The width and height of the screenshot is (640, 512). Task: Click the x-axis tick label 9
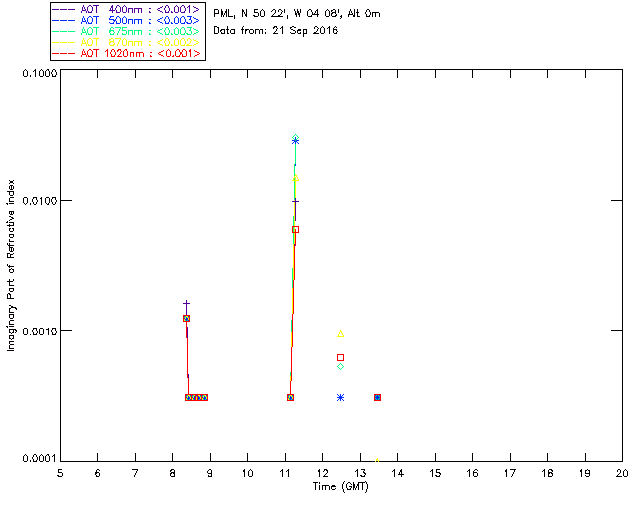[210, 473]
